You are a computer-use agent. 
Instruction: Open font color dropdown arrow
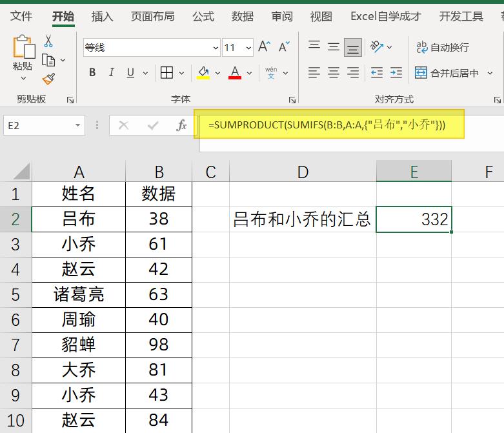point(250,74)
